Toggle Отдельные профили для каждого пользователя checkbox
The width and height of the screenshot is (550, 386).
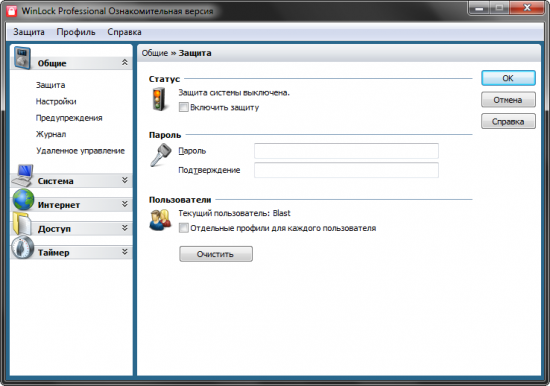coord(183,228)
